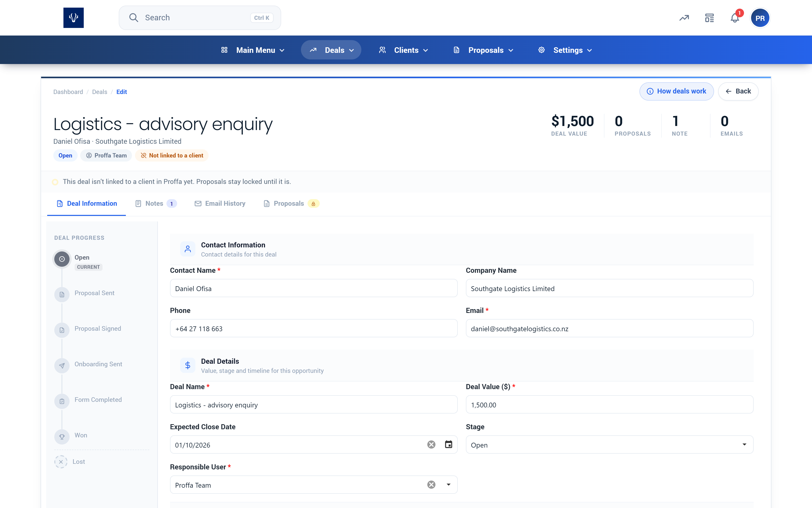Open the layout panel icon in header
The height and width of the screenshot is (508, 812).
click(x=709, y=18)
